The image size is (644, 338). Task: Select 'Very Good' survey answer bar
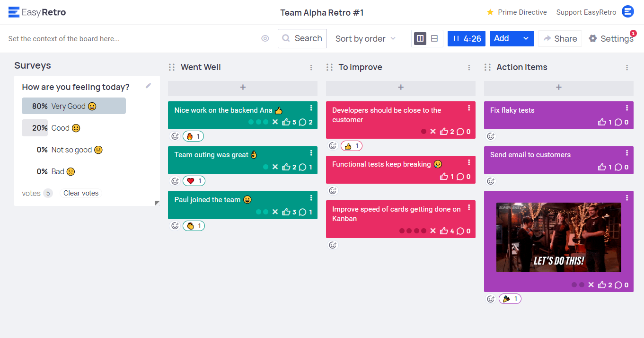coord(74,106)
